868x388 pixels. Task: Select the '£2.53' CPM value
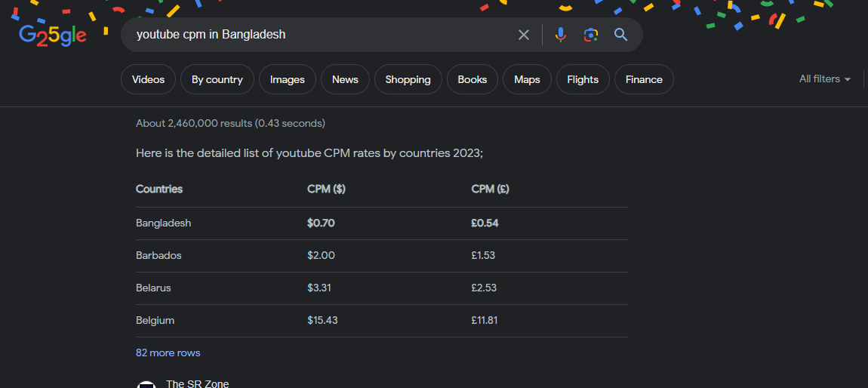click(x=484, y=288)
